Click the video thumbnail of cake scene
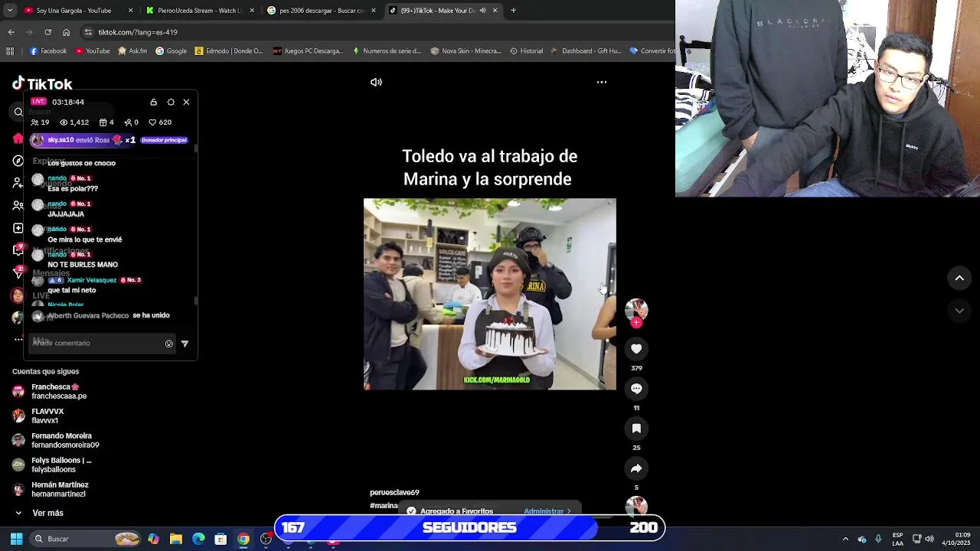This screenshot has width=980, height=551. [x=489, y=295]
